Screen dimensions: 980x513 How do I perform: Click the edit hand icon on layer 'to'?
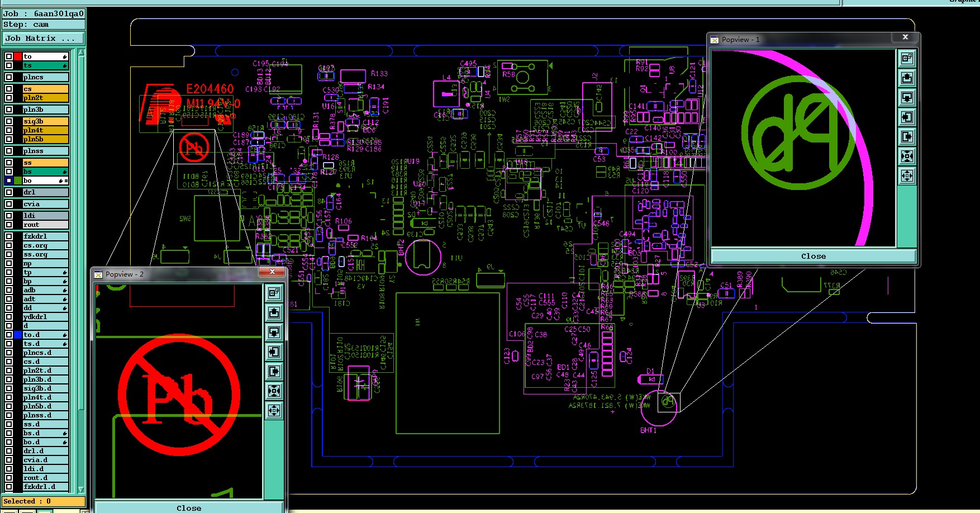(65, 56)
